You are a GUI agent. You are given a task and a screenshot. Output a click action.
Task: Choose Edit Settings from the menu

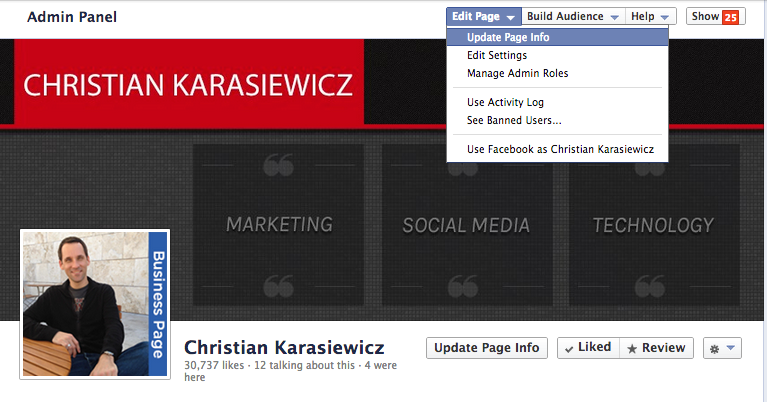click(557, 55)
